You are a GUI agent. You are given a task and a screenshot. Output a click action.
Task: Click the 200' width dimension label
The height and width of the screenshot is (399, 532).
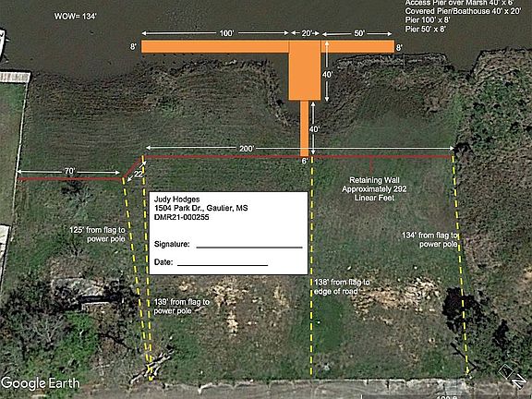247,149
